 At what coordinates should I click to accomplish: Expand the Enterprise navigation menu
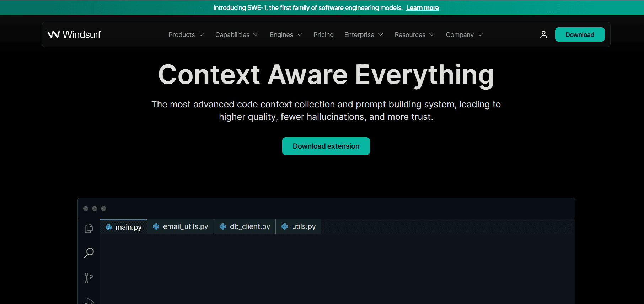point(364,35)
